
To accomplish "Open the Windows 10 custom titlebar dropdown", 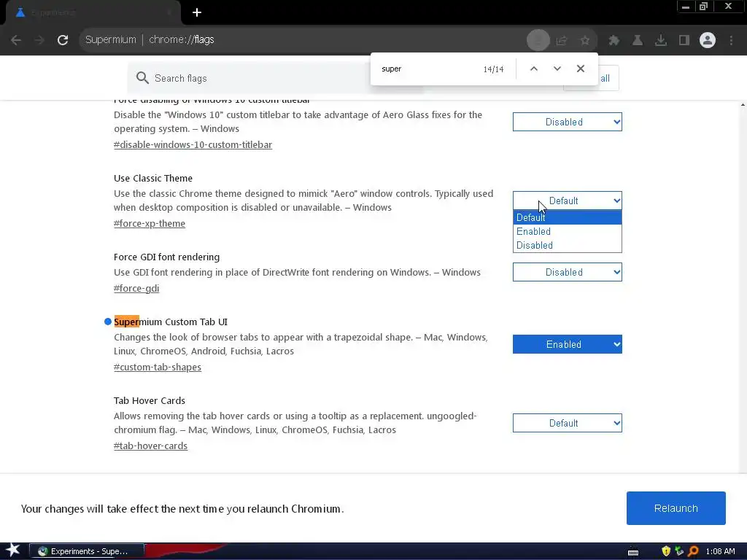I will 567,122.
